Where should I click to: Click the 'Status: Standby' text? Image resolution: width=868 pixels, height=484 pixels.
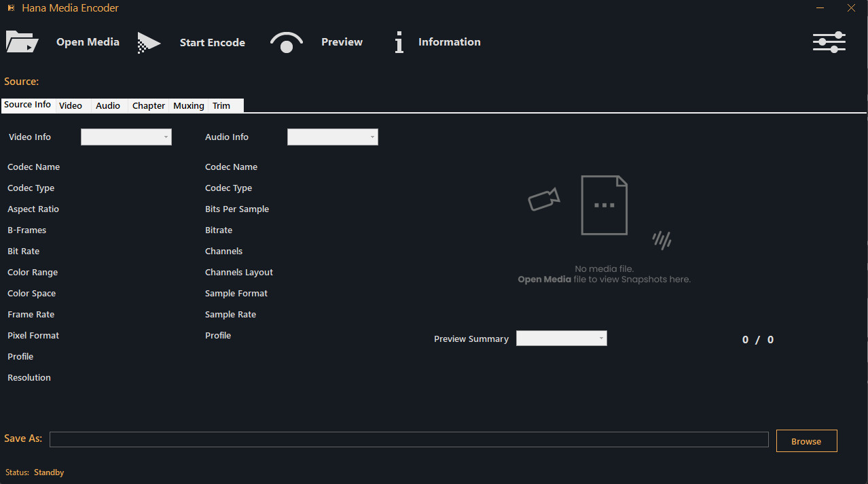[x=35, y=472]
